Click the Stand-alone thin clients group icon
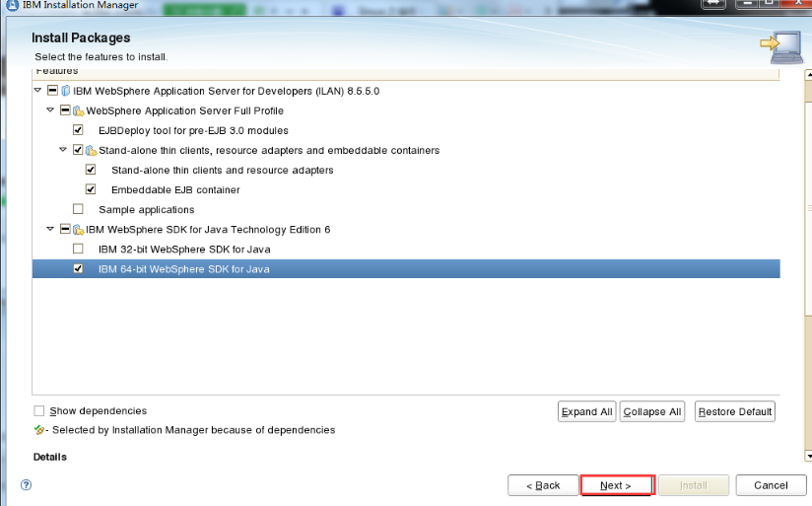 pyautogui.click(x=91, y=150)
